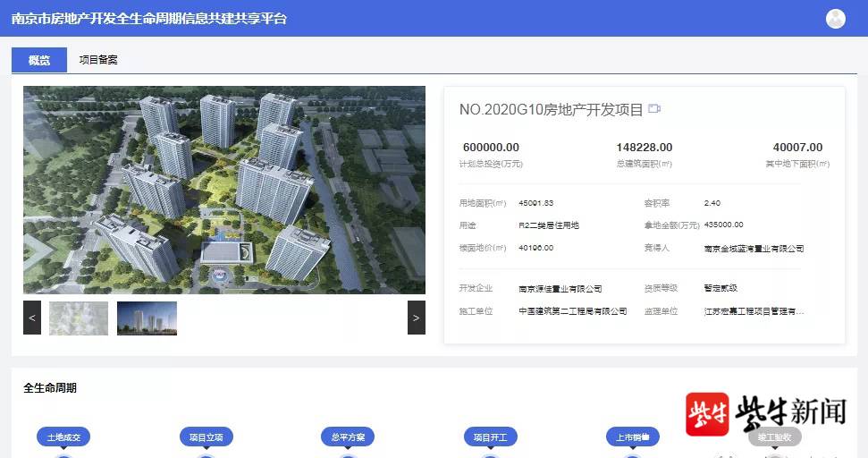Select the 土地成交 lifecycle stage
The image size is (868, 458).
click(x=63, y=437)
